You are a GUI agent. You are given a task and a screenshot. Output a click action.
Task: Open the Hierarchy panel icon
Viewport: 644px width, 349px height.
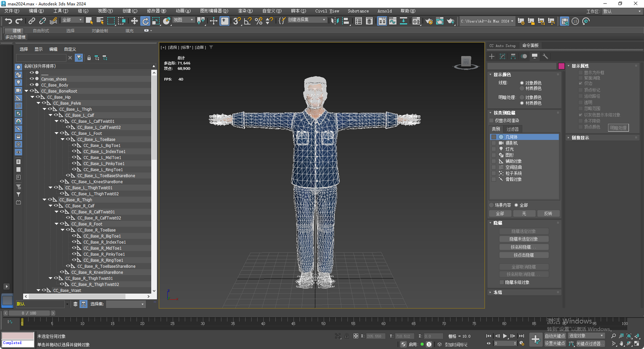[x=513, y=56]
